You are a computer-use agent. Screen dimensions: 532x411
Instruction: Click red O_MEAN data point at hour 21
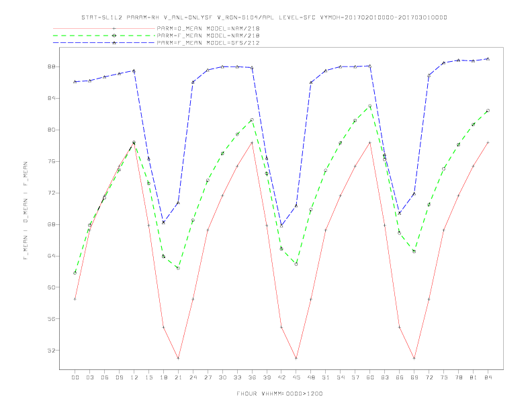[x=178, y=358]
